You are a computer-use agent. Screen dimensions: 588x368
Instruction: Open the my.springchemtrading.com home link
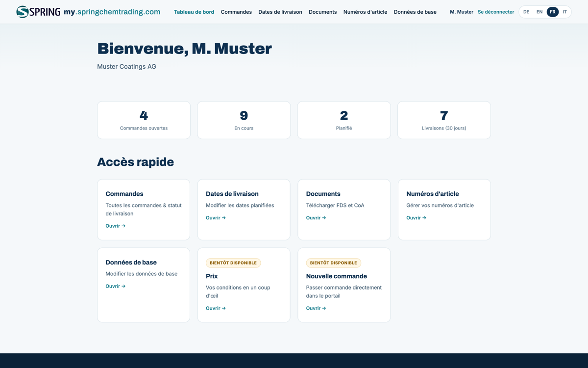pos(112,12)
